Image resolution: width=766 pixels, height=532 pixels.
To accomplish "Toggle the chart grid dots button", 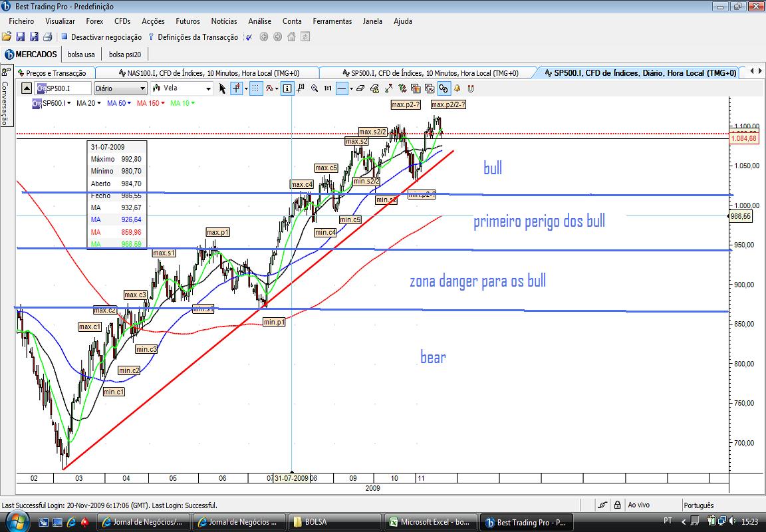I will [x=256, y=88].
